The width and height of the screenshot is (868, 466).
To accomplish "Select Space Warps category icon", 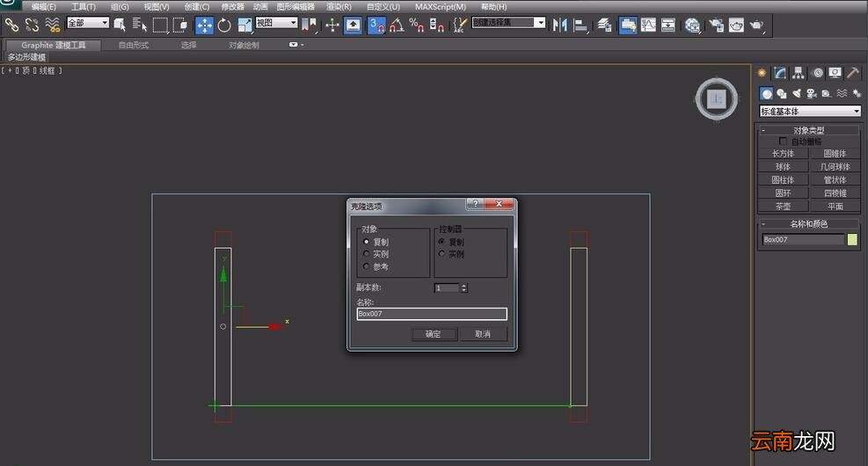I will coord(842,93).
